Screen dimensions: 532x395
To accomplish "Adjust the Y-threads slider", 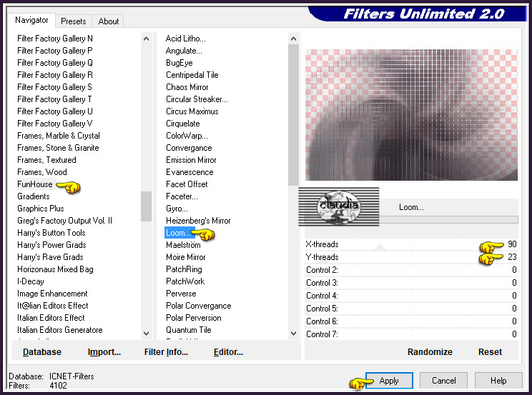I will click(x=411, y=257).
